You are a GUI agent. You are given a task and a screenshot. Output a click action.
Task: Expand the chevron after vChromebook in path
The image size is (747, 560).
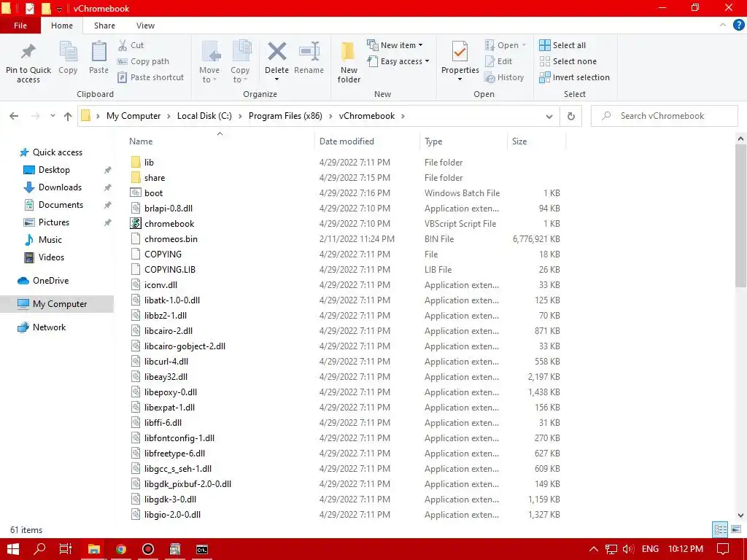tap(403, 116)
